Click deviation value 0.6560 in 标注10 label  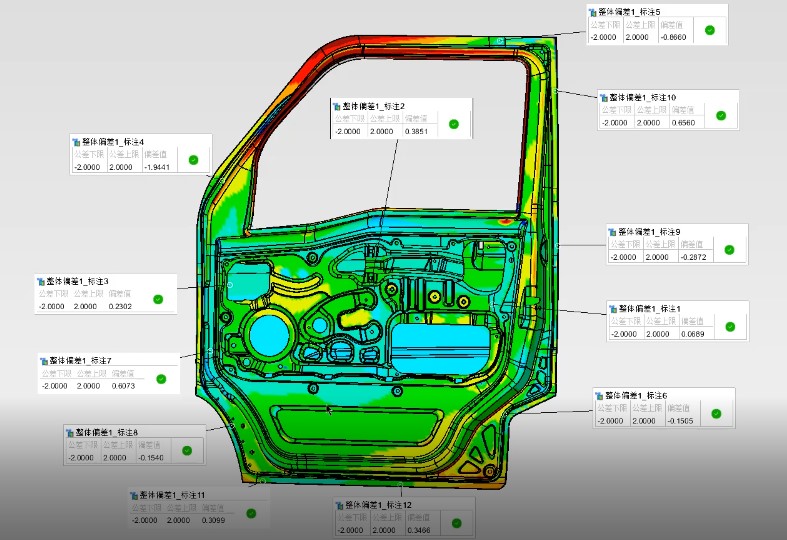coord(683,123)
